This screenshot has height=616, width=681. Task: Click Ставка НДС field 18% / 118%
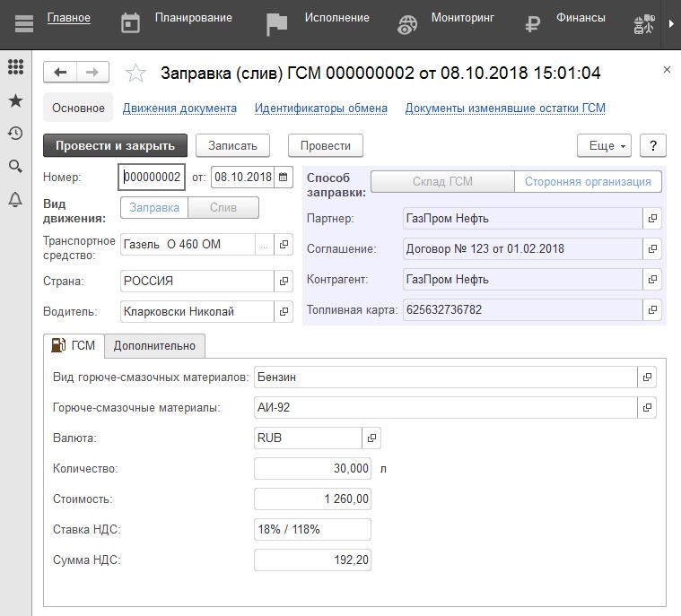[x=313, y=530]
